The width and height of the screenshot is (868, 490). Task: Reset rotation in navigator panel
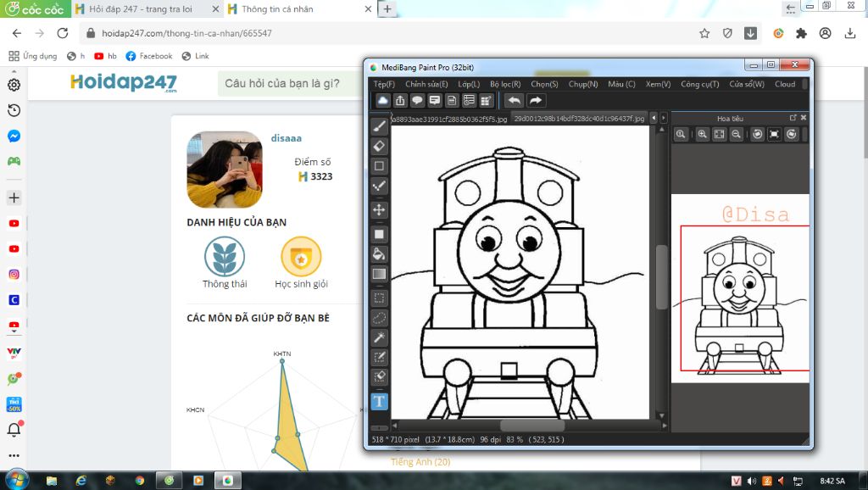775,134
